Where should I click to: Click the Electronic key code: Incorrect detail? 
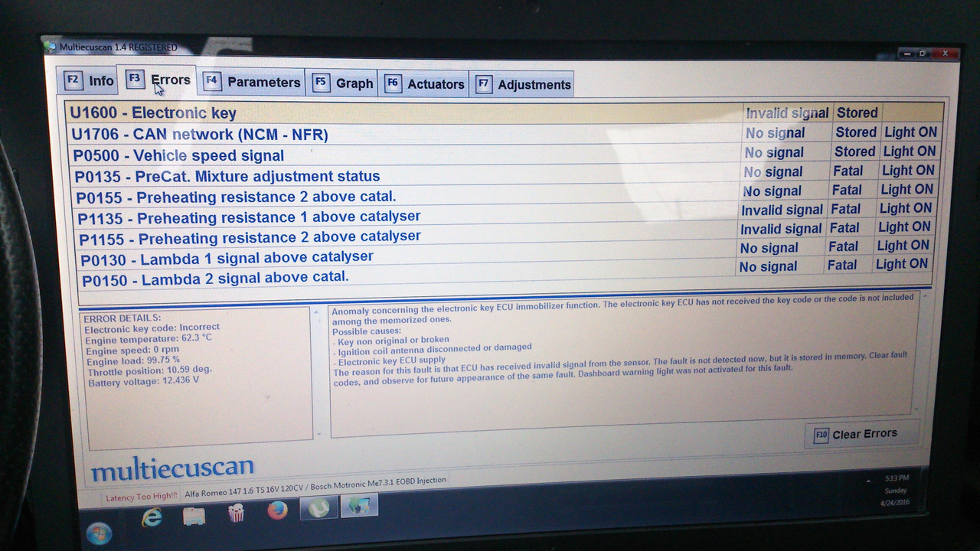pyautogui.click(x=151, y=328)
